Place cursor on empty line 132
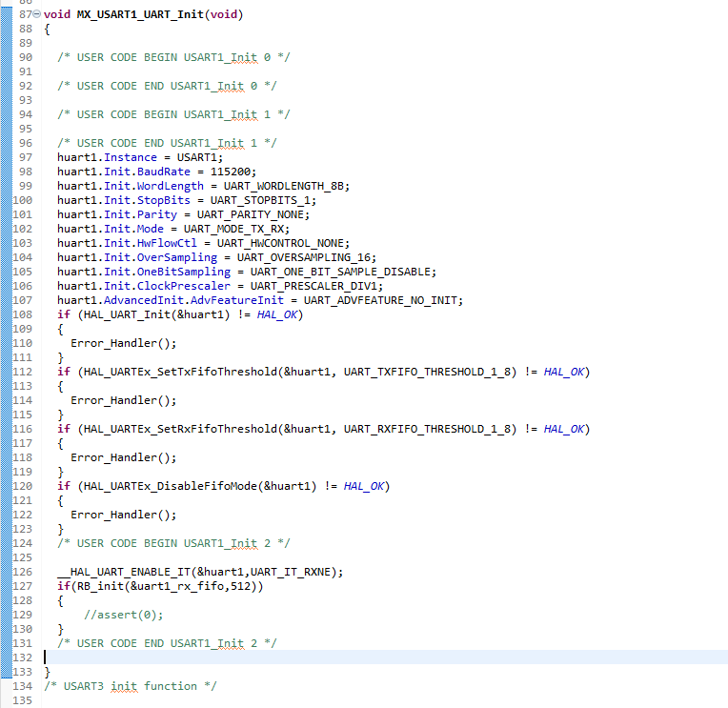 click(x=384, y=657)
